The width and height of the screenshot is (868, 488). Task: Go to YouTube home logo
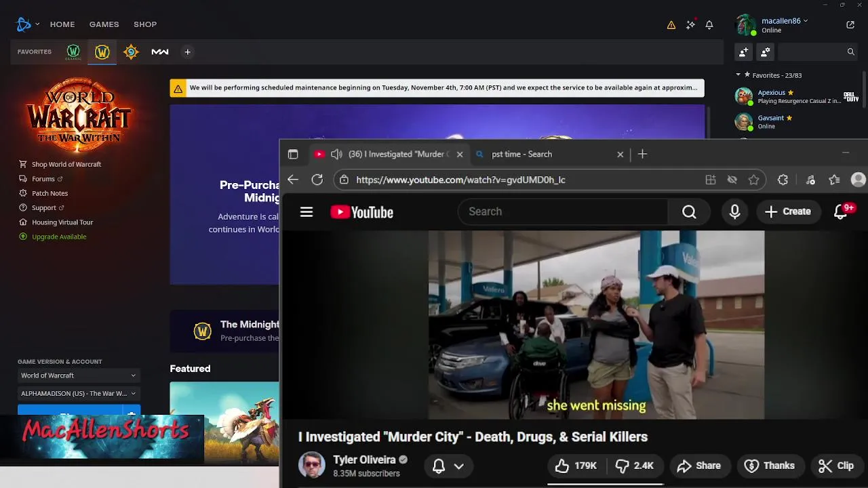point(362,212)
